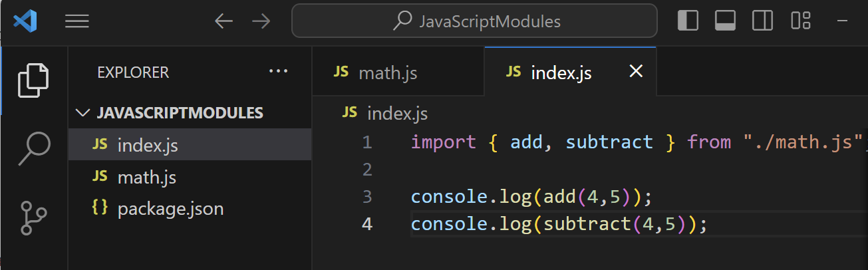
Task: Open the customize layout icon
Action: click(x=800, y=21)
